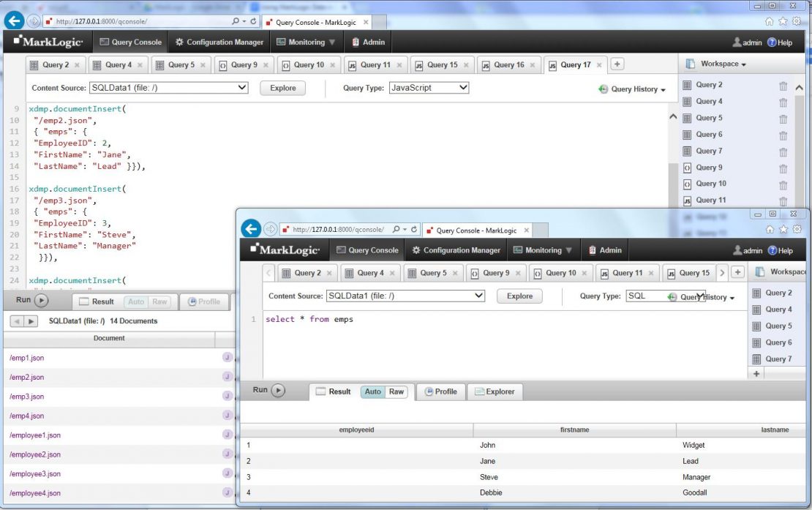Close the Query 17 tab in rear window
This screenshot has height=510, width=812.
click(x=599, y=65)
